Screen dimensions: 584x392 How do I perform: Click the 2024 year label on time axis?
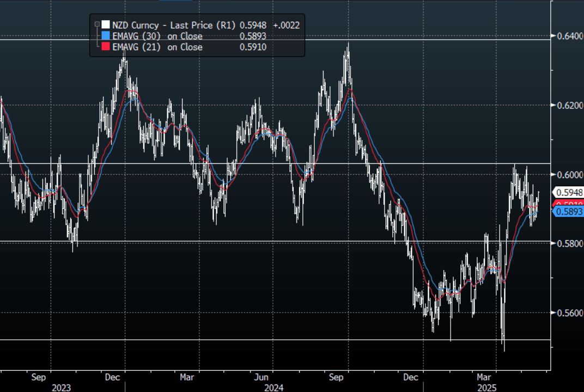[274, 387]
